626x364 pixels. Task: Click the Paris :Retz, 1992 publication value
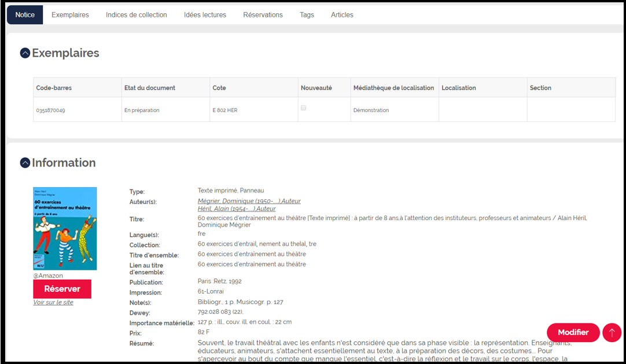[x=220, y=281]
